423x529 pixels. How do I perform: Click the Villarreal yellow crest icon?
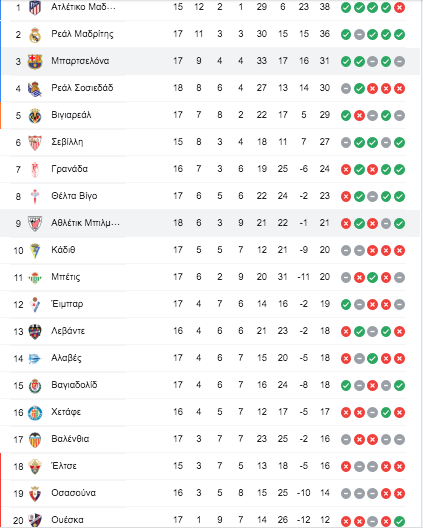coord(35,116)
